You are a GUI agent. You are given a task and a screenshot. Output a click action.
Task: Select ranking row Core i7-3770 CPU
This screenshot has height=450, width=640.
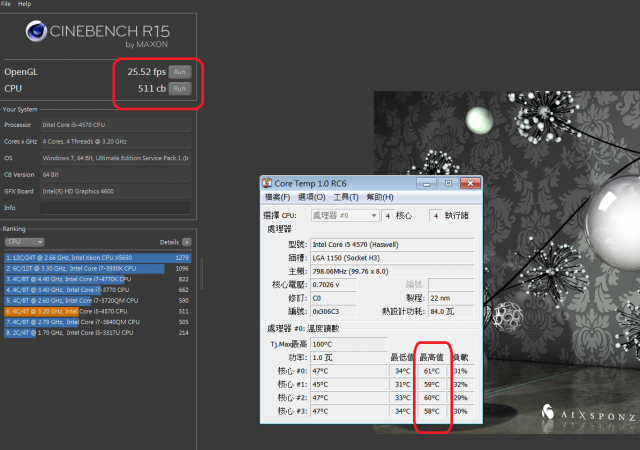(x=97, y=290)
